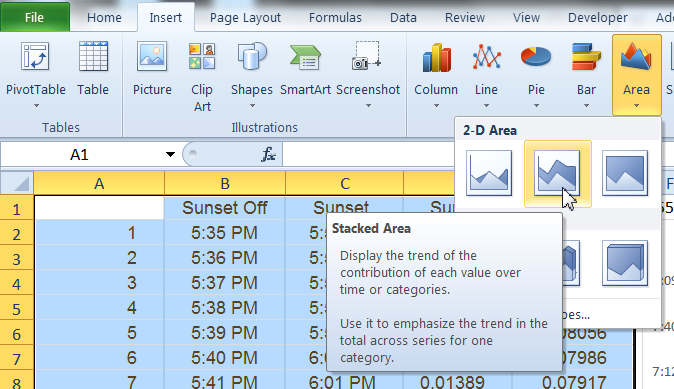Screen dimensions: 674x389
Task: Select column B header
Action: (225, 184)
